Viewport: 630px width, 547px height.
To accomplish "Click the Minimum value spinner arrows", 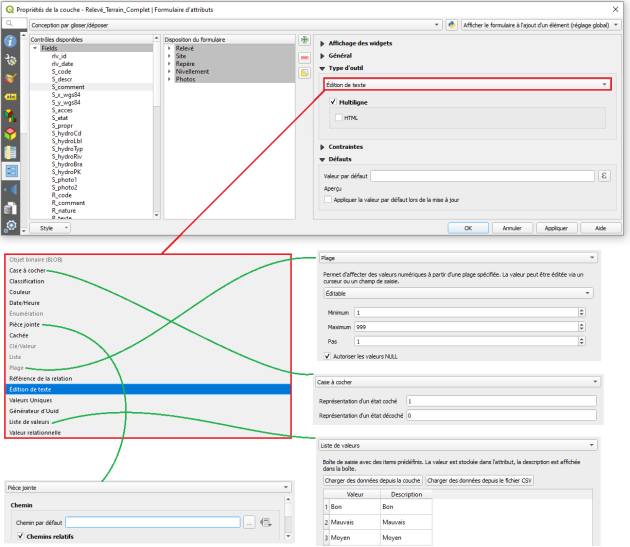I will click(x=581, y=312).
